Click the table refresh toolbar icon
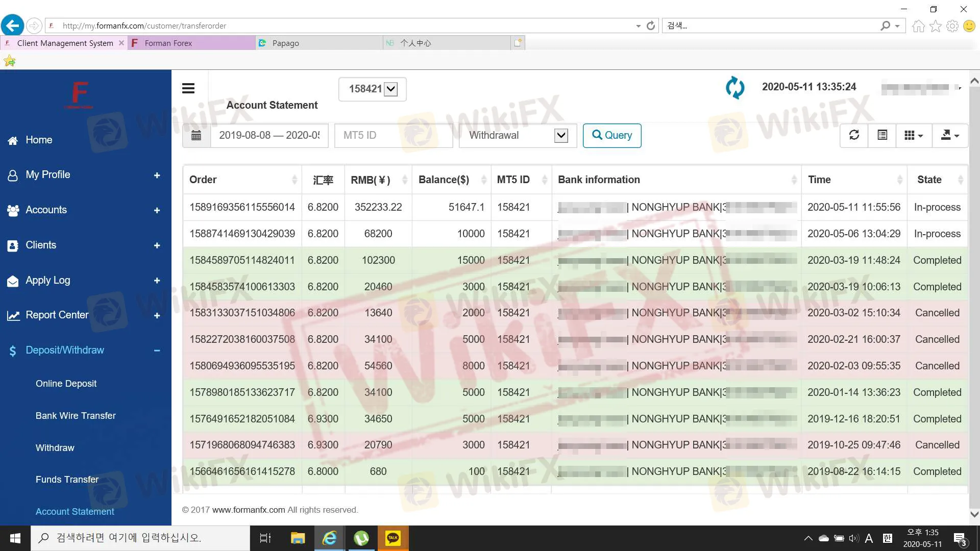The image size is (980, 551). 854,135
